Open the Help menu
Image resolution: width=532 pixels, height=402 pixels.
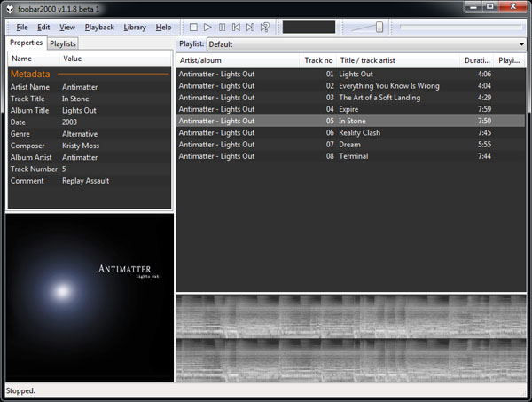pos(163,28)
